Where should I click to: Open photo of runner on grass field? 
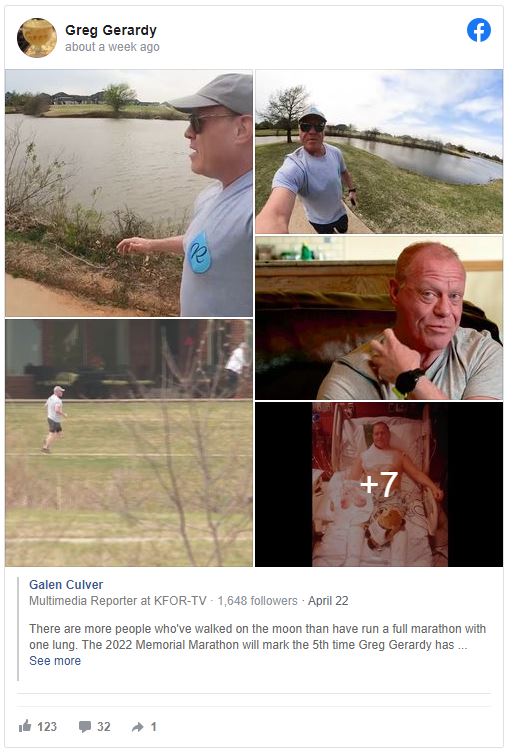coord(129,443)
